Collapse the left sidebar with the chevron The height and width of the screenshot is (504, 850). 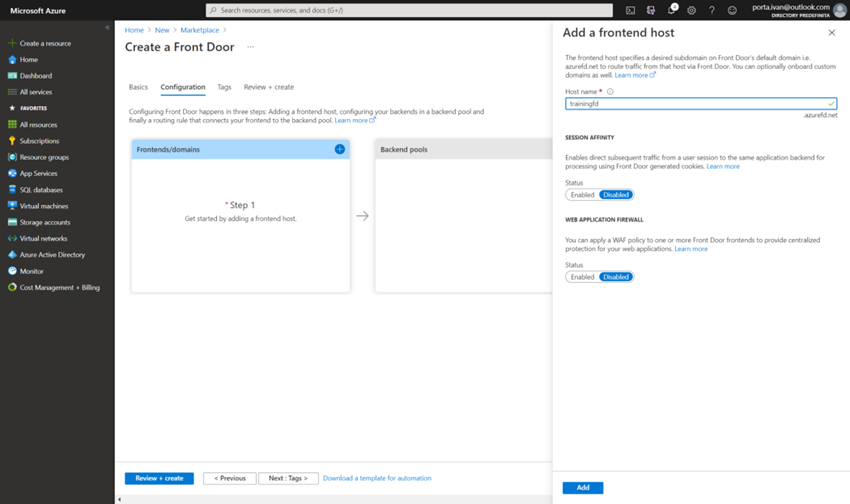pyautogui.click(x=107, y=27)
